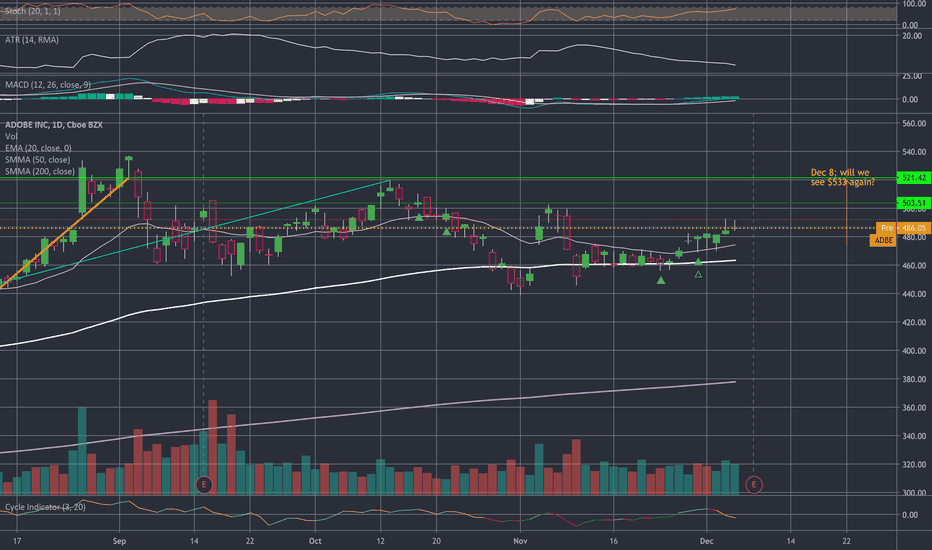Select the hollow green triangle marker
The height and width of the screenshot is (550, 932).
click(x=698, y=274)
